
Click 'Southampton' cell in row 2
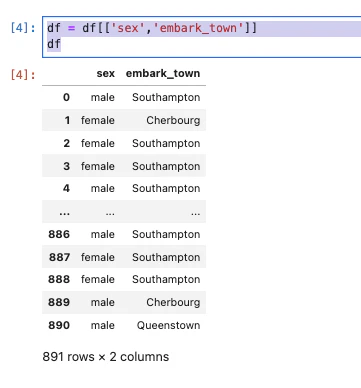166,143
